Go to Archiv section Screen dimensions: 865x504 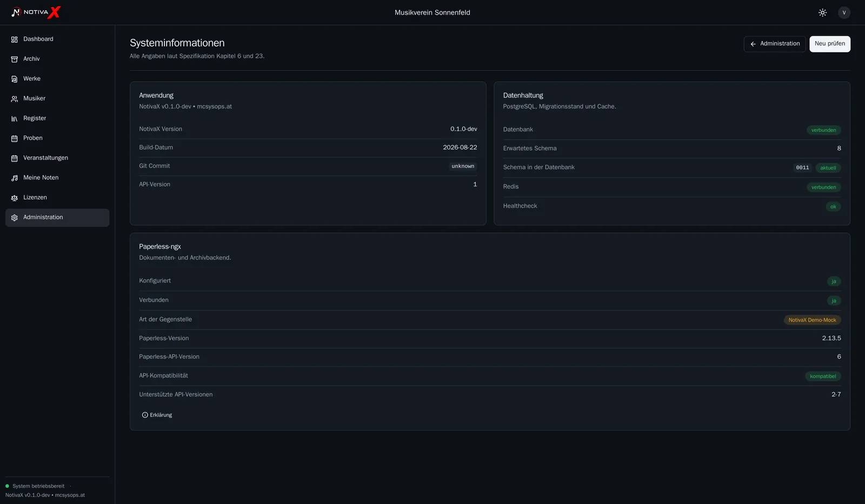pos(57,59)
